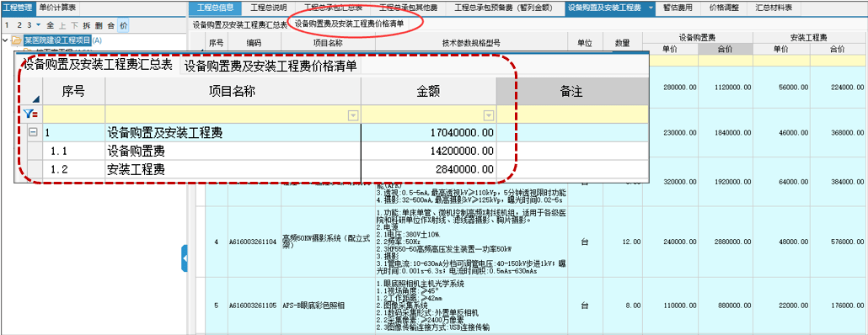Click the 金额 cell showing 14200000.00
The width and height of the screenshot is (868, 335).
[x=428, y=152]
